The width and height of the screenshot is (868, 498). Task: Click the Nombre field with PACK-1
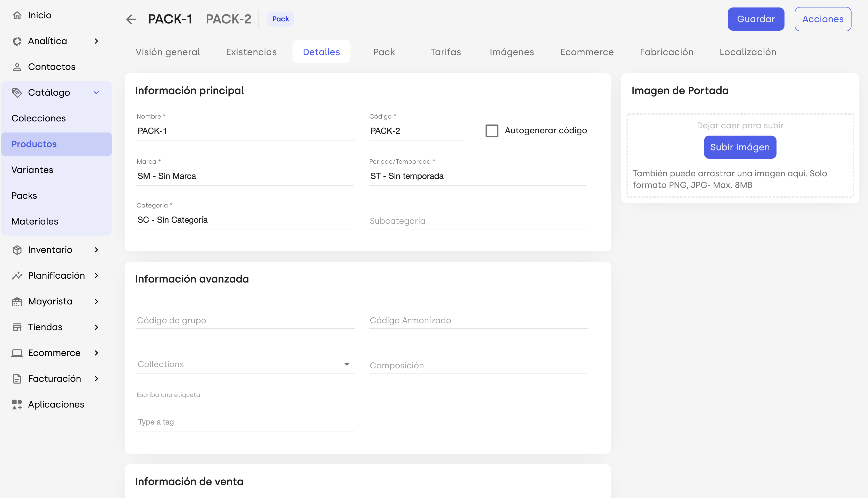[x=245, y=131]
